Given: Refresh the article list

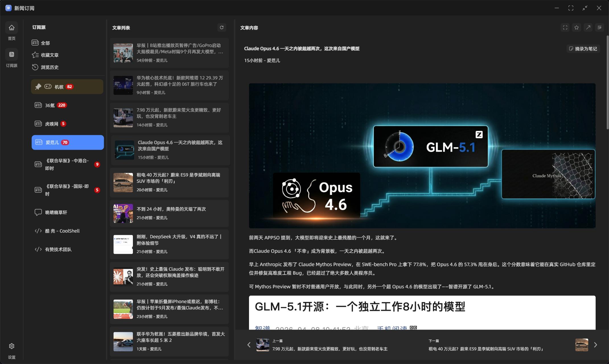Looking at the screenshot, I should click(x=222, y=27).
